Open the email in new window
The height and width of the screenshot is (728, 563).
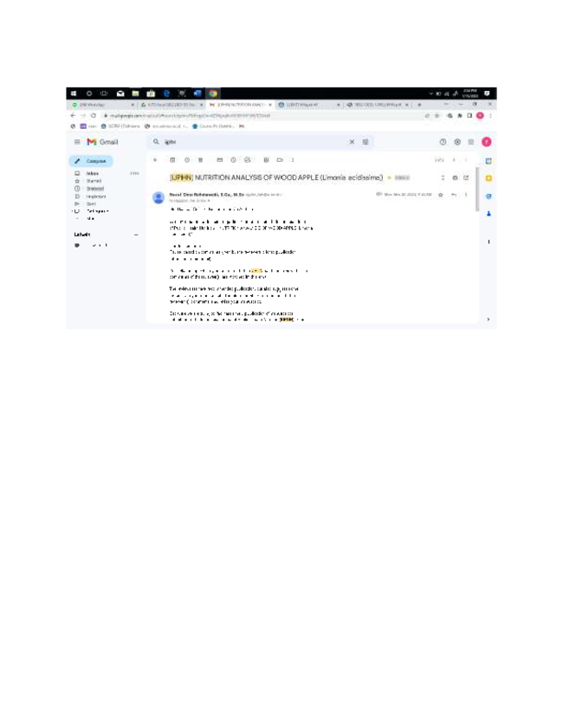click(466, 177)
